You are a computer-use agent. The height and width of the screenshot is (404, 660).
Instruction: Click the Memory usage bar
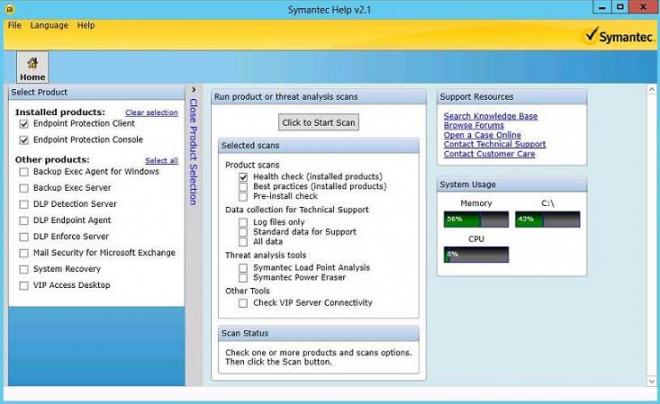coord(476,219)
